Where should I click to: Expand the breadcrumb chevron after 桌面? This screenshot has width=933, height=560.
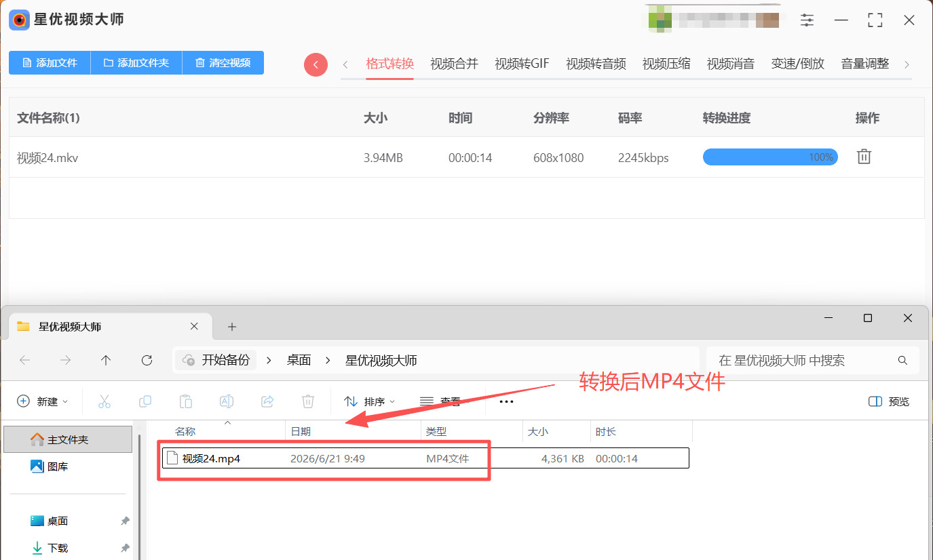point(328,361)
